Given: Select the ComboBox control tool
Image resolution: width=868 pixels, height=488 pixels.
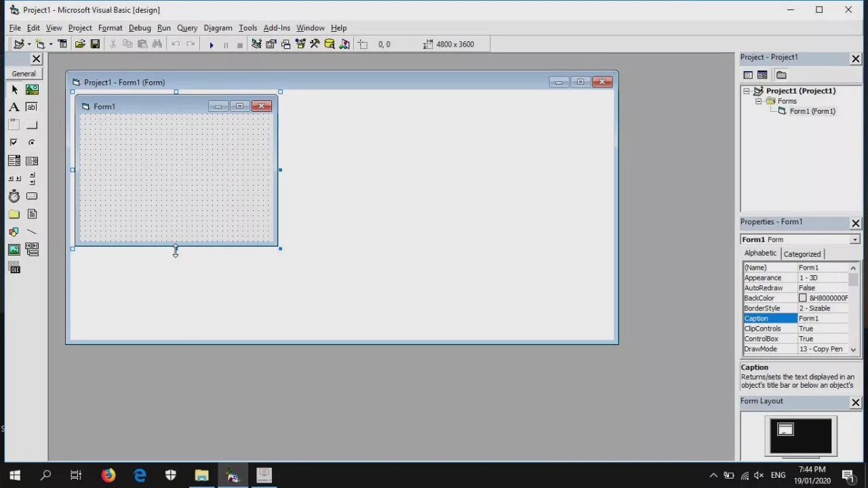Looking at the screenshot, I should [14, 161].
